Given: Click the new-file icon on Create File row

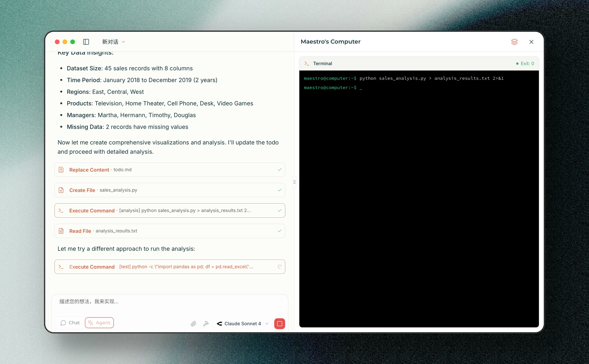Looking at the screenshot, I should click(x=61, y=190).
